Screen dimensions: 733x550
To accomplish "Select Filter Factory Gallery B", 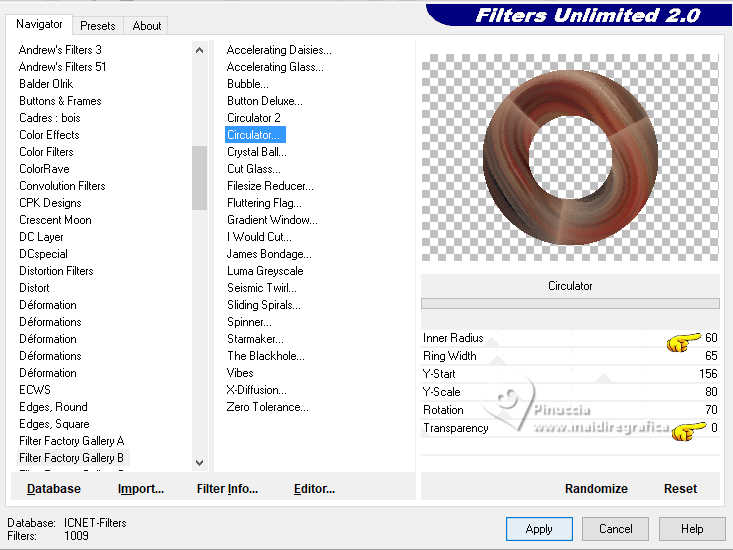I will (x=72, y=458).
